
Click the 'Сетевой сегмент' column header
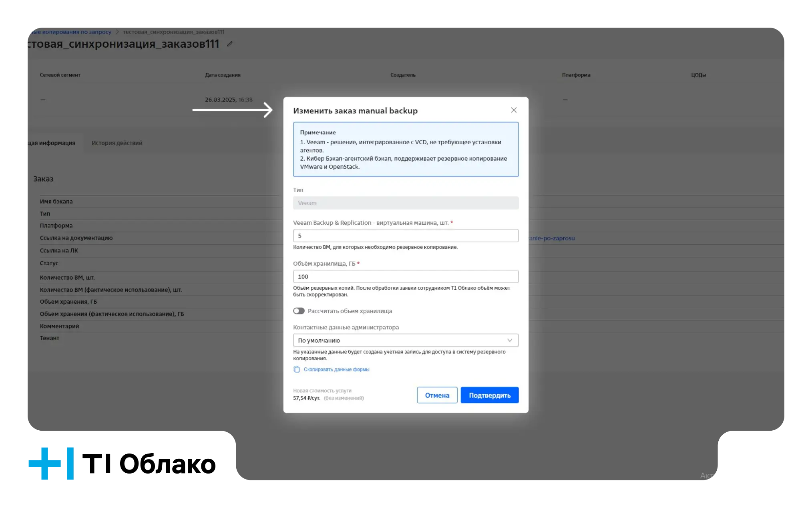coord(60,75)
